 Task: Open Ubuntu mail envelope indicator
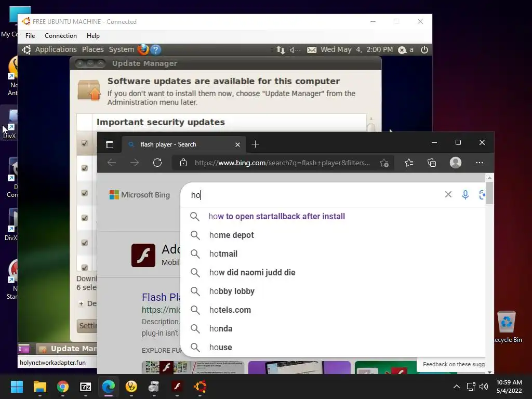coord(312,50)
